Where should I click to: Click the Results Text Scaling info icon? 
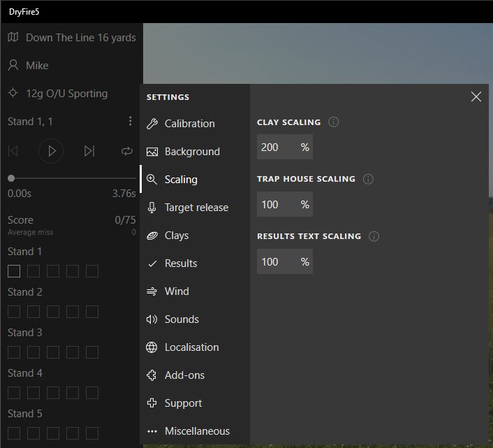(x=374, y=236)
